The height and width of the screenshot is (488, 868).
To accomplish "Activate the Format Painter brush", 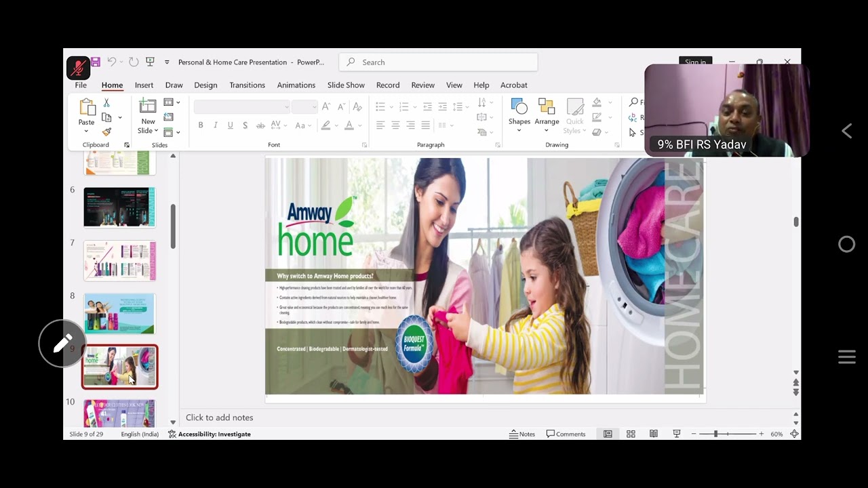I will tap(106, 131).
